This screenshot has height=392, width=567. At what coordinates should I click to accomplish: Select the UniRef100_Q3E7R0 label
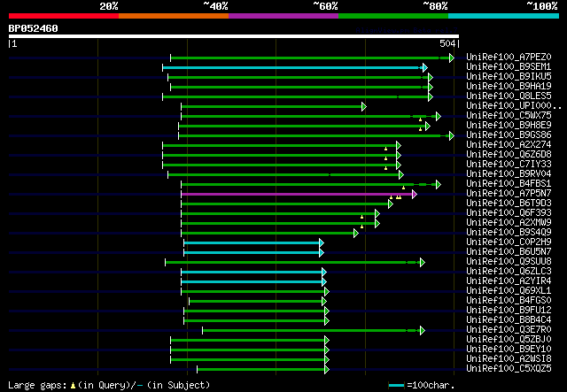(509, 330)
